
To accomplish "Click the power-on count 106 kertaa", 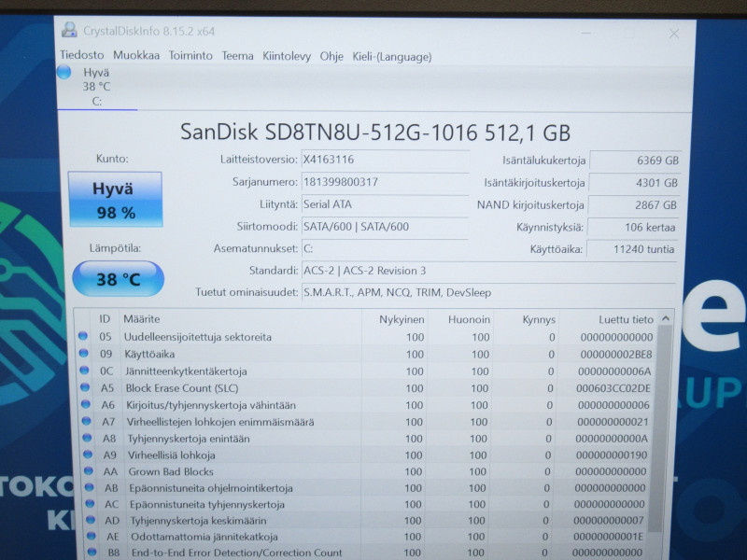I will coord(632,228).
